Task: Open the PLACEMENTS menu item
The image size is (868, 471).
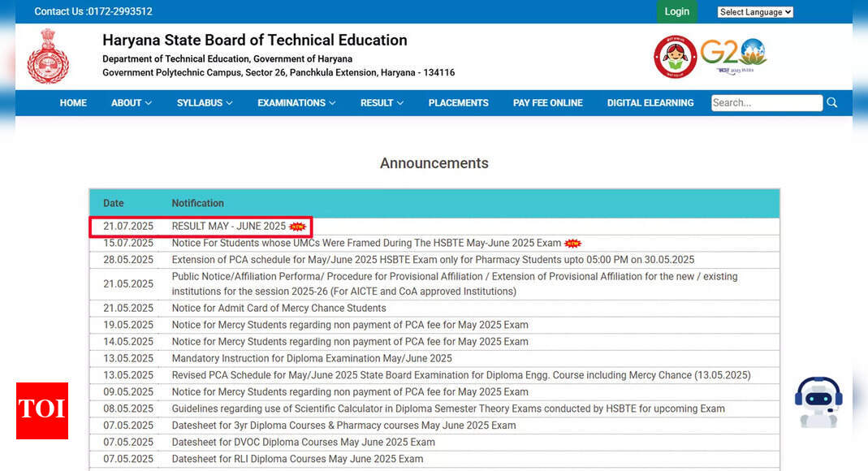Action: pos(458,103)
